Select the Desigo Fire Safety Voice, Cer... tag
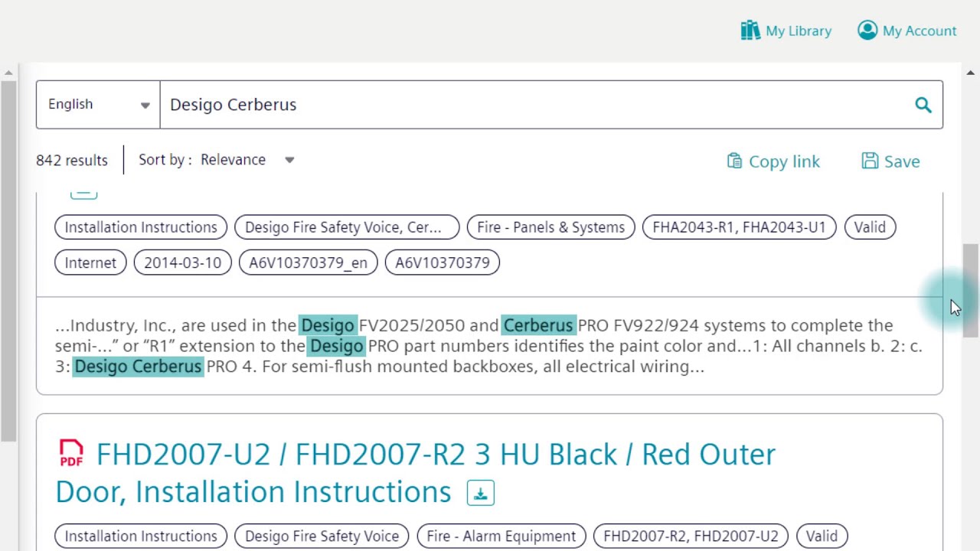 [347, 227]
